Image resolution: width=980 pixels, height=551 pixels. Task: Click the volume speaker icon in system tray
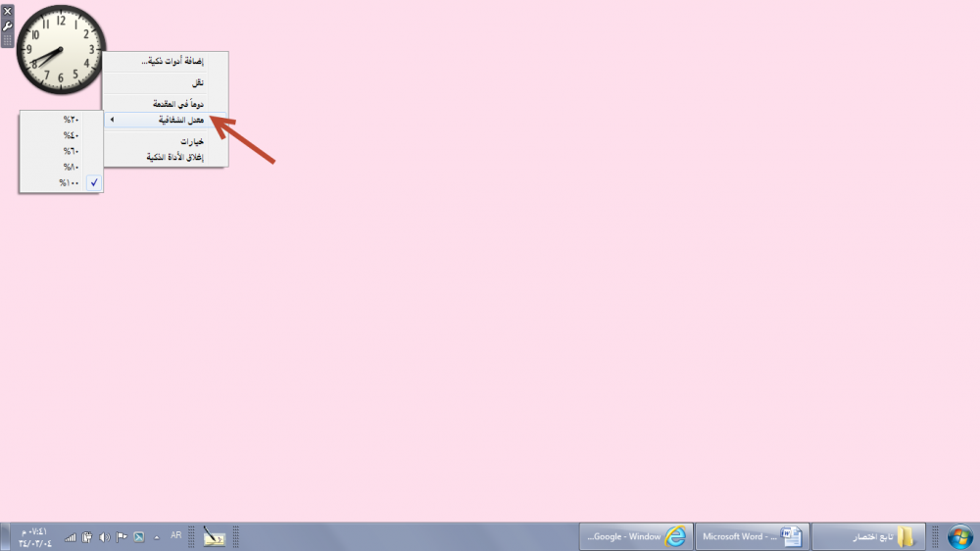coord(104,536)
